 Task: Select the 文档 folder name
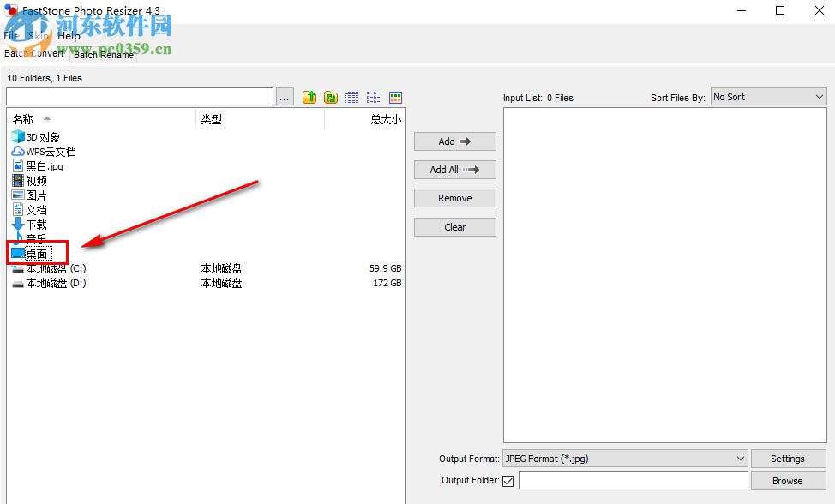[36, 210]
